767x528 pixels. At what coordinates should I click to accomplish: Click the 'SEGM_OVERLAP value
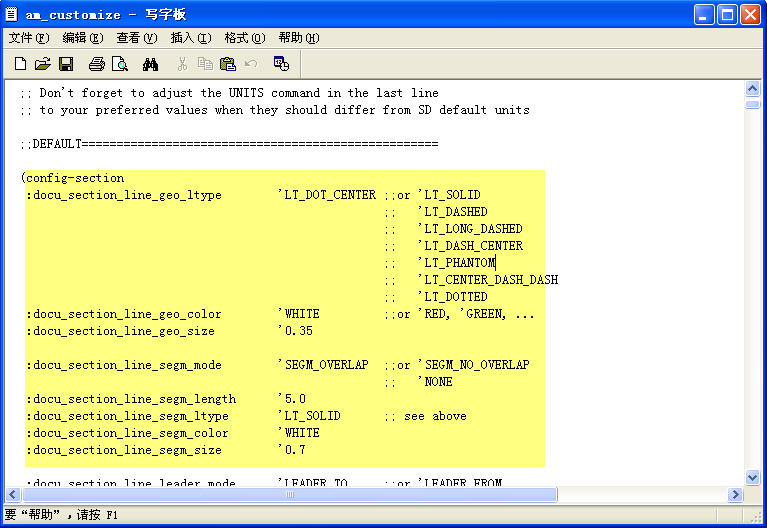(323, 365)
